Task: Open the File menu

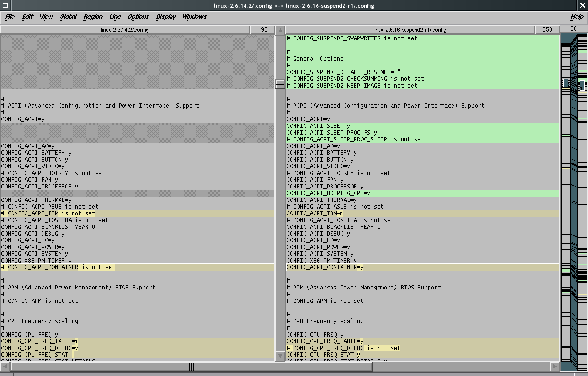Action: tap(10, 17)
